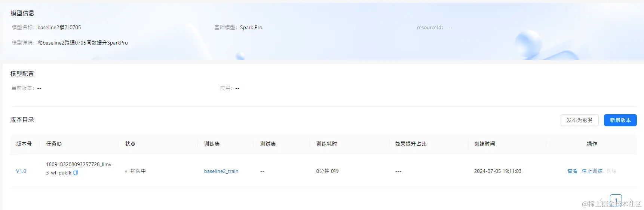The width and height of the screenshot is (644, 210).
Task: Click the 发布为服务 button
Action: [x=580, y=120]
